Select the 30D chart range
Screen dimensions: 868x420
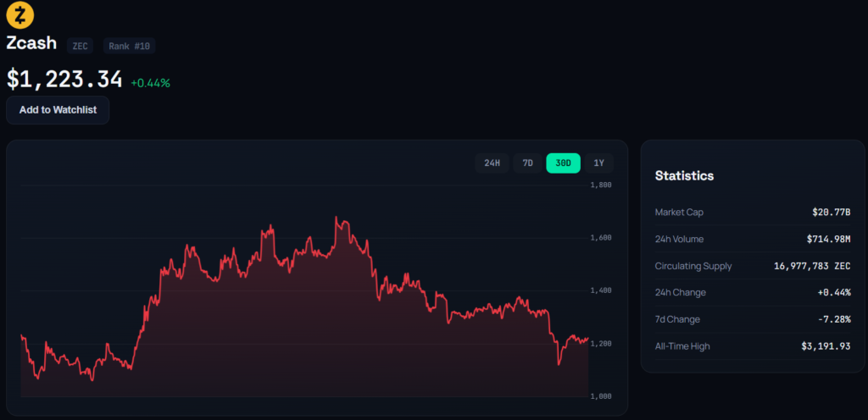point(563,163)
